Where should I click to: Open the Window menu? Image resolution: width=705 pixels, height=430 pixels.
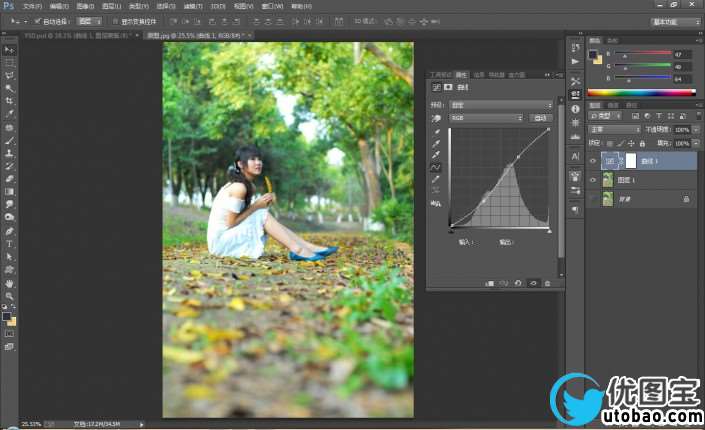pyautogui.click(x=272, y=6)
